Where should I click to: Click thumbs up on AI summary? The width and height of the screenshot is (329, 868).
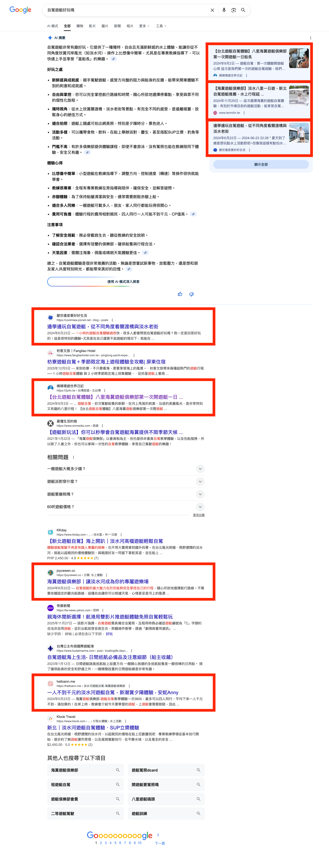point(180,294)
